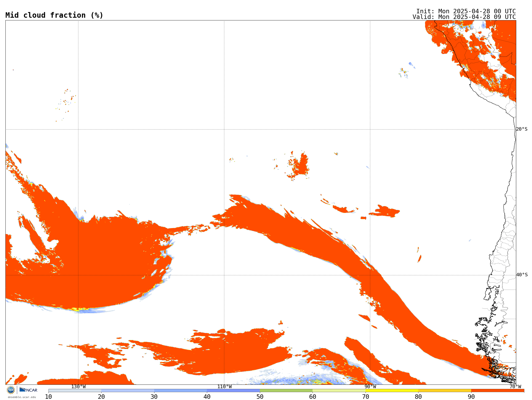The height and width of the screenshot is (400, 532).
Task: Open the ensemble.ucar.edu text
Action: (x=22, y=397)
